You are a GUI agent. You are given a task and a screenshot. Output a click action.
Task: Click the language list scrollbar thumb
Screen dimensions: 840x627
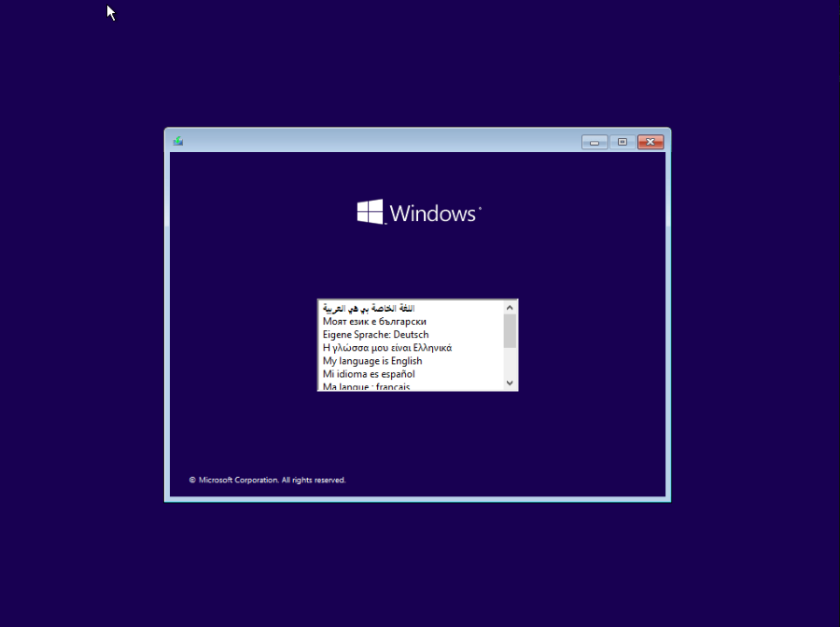(510, 331)
